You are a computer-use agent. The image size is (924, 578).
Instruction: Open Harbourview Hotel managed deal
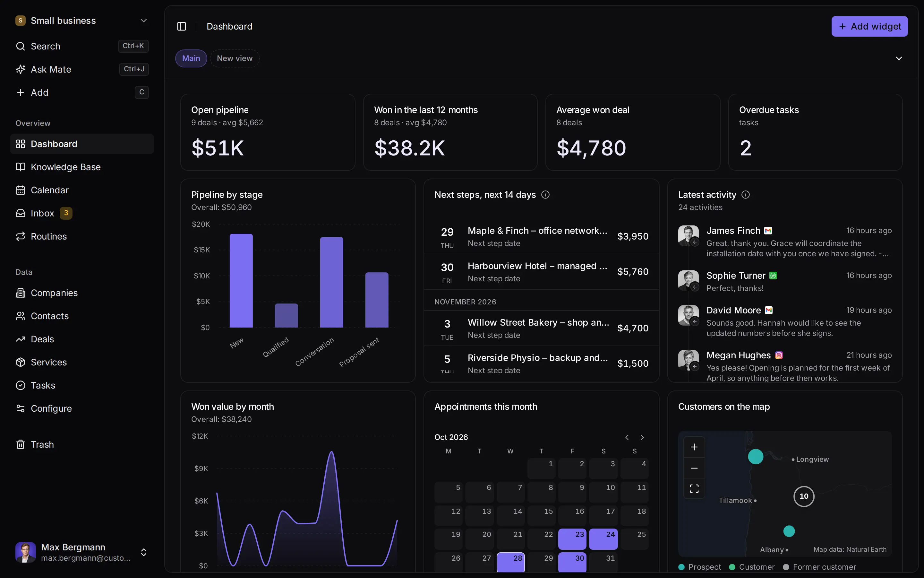541,272
